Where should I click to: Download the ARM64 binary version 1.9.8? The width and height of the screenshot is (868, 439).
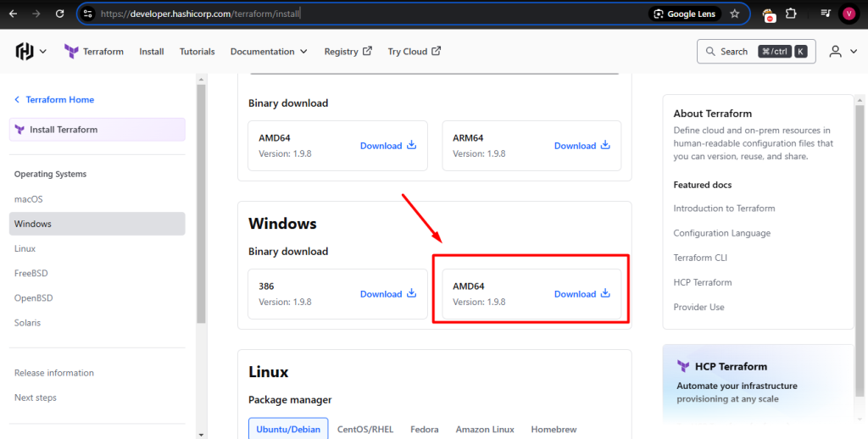[x=582, y=146]
